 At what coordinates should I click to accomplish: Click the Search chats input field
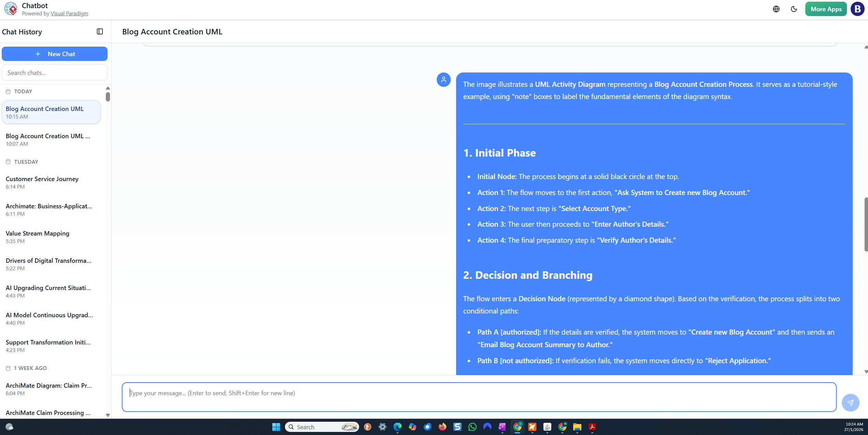54,72
